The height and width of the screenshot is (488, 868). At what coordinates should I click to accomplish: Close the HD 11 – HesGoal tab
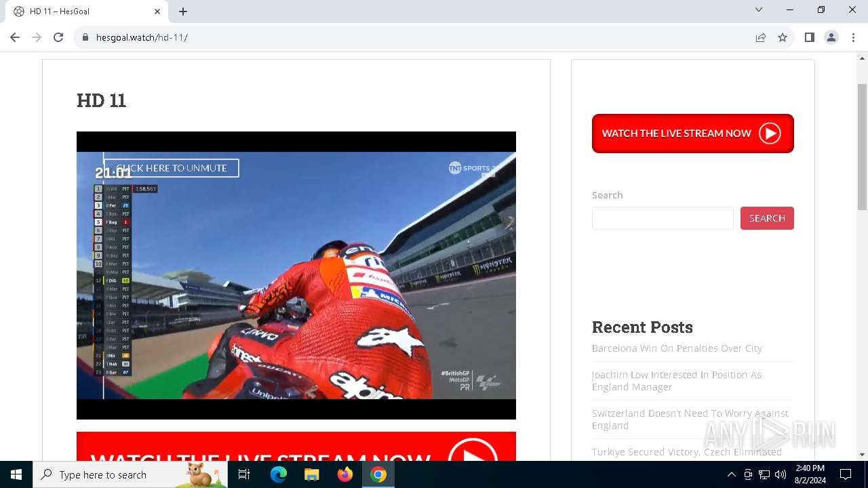coord(157,12)
